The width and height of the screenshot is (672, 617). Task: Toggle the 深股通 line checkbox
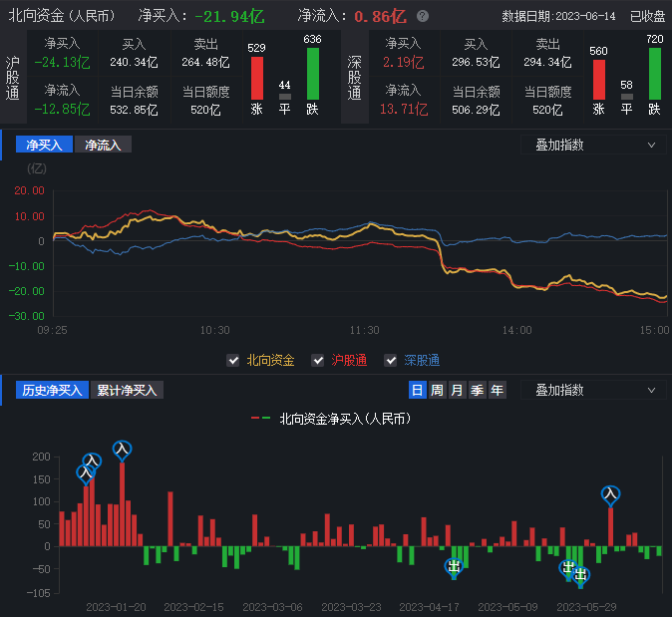391,361
